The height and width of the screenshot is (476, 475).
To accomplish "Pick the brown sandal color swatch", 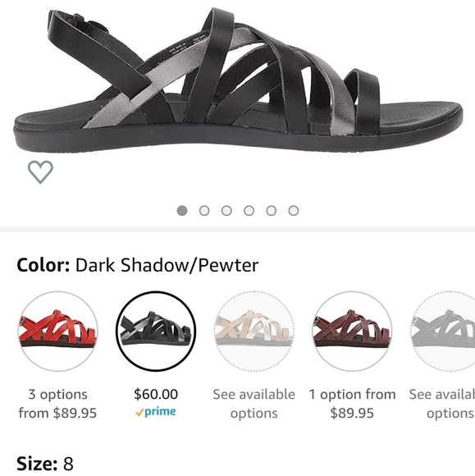I will coord(352,332).
